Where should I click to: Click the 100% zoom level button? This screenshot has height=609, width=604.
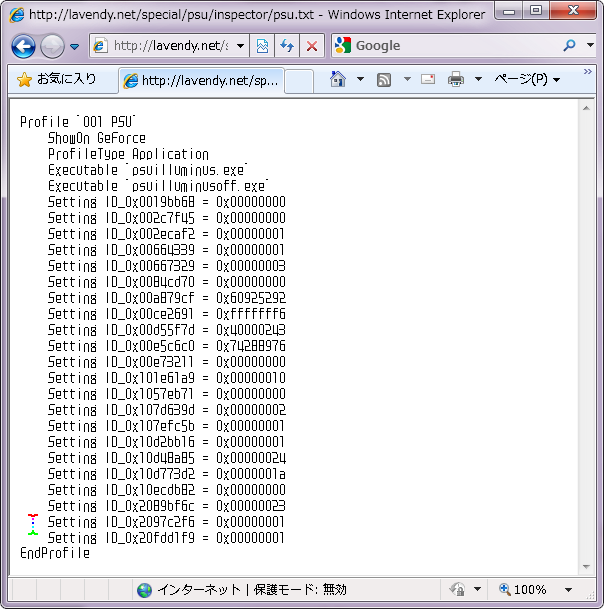pos(523,590)
